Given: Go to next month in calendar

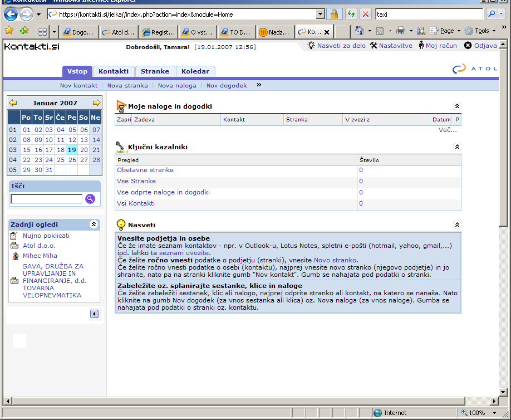Looking at the screenshot, I should (x=96, y=103).
